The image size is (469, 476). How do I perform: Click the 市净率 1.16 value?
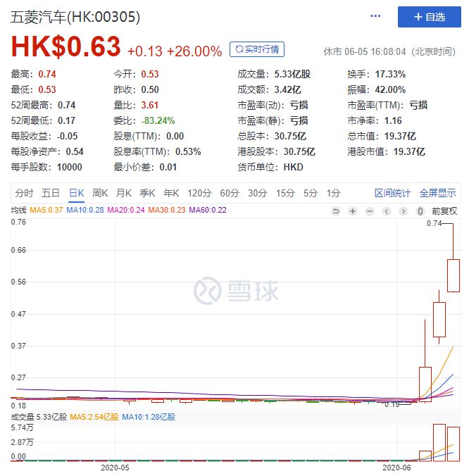pos(393,120)
